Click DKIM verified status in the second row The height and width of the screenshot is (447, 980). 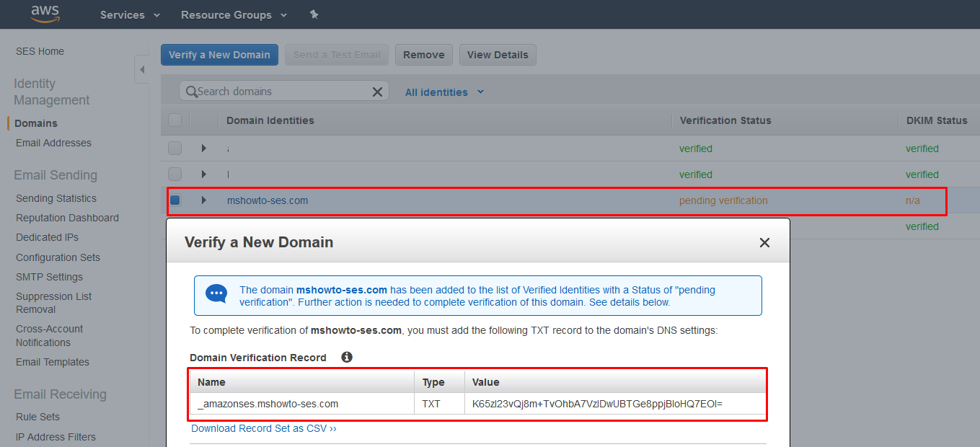(922, 174)
